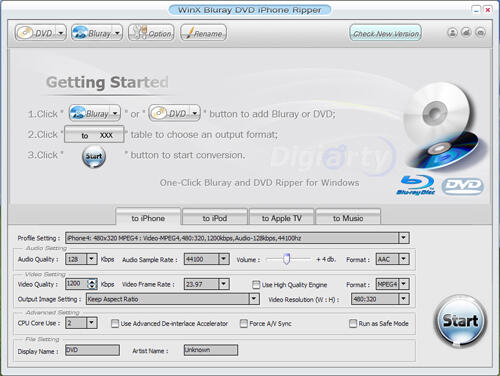Screen dimensions: 500x376
Task: Increase the Video Quality with the spinner's up arrow
Action: [x=92, y=281]
